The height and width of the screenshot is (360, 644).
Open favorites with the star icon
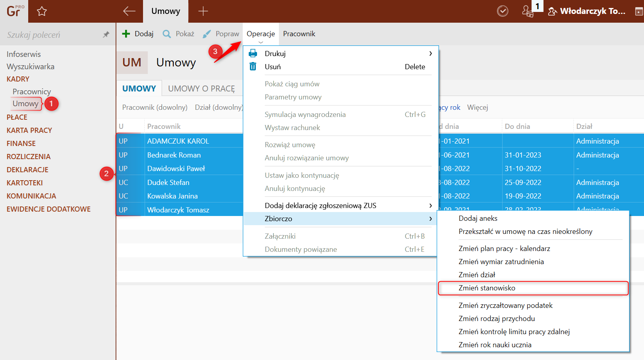42,11
